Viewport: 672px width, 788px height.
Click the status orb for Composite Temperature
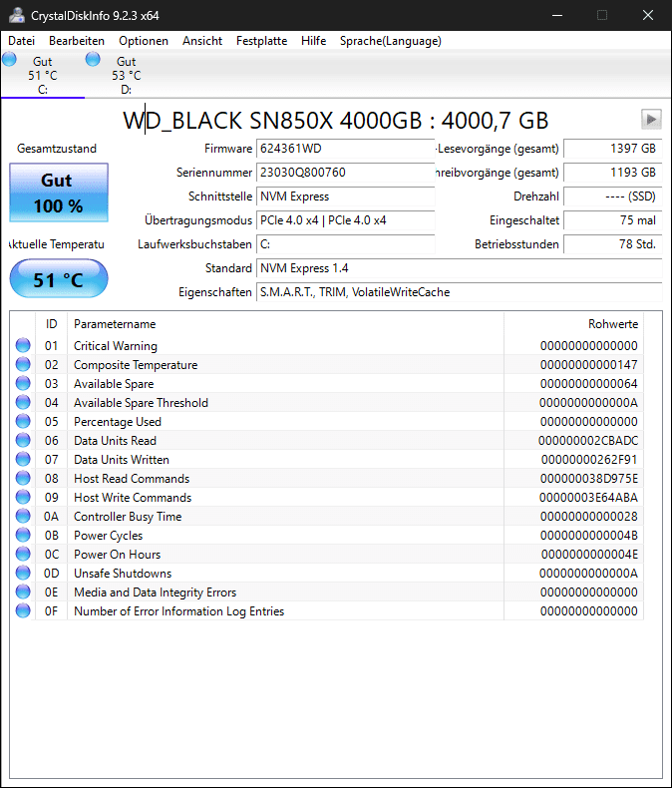coord(23,364)
